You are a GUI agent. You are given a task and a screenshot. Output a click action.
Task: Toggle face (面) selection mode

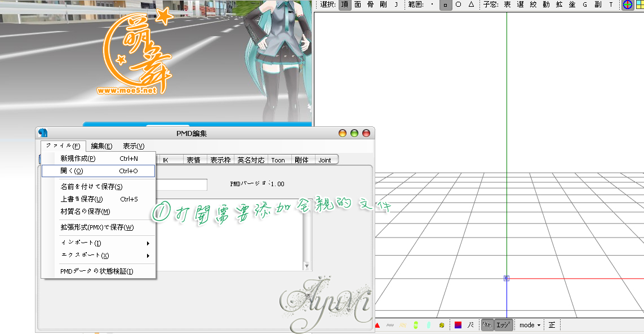[358, 5]
